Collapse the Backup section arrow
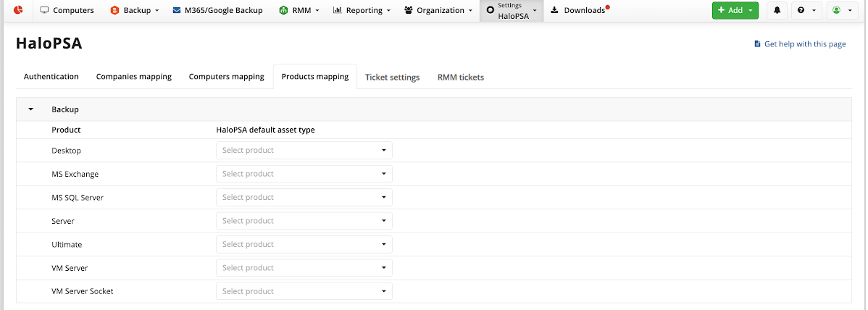 pyautogui.click(x=31, y=109)
